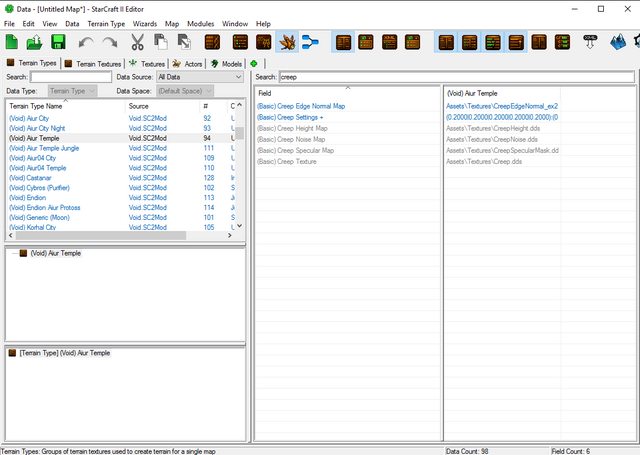The image size is (640, 455).
Task: Select (Void) Endion Aiur Protoss row
Action: 121,208
